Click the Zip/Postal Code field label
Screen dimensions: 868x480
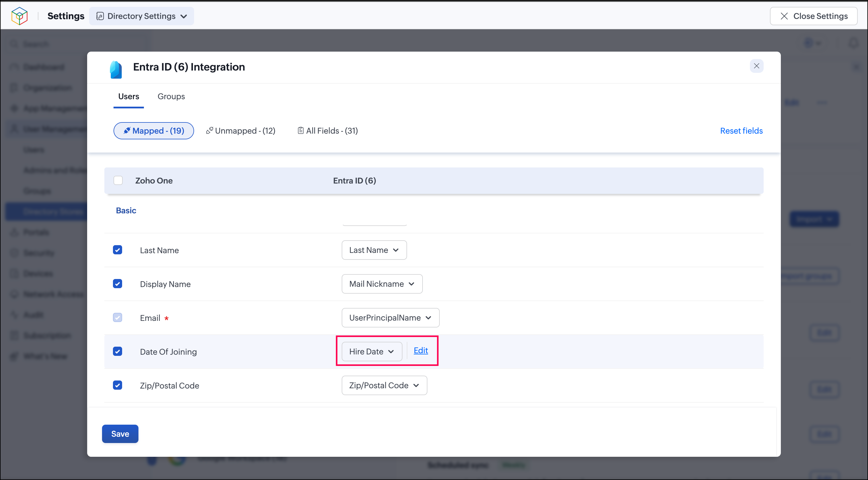[169, 386]
